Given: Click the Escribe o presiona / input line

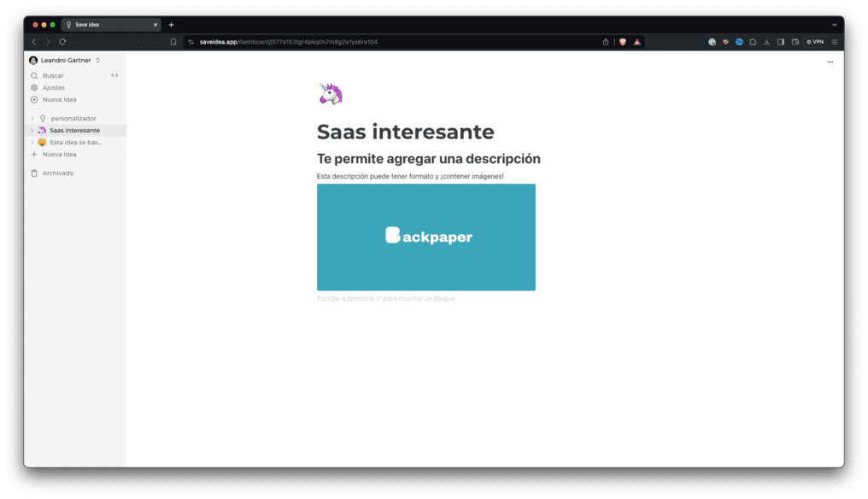Looking at the screenshot, I should coord(386,298).
